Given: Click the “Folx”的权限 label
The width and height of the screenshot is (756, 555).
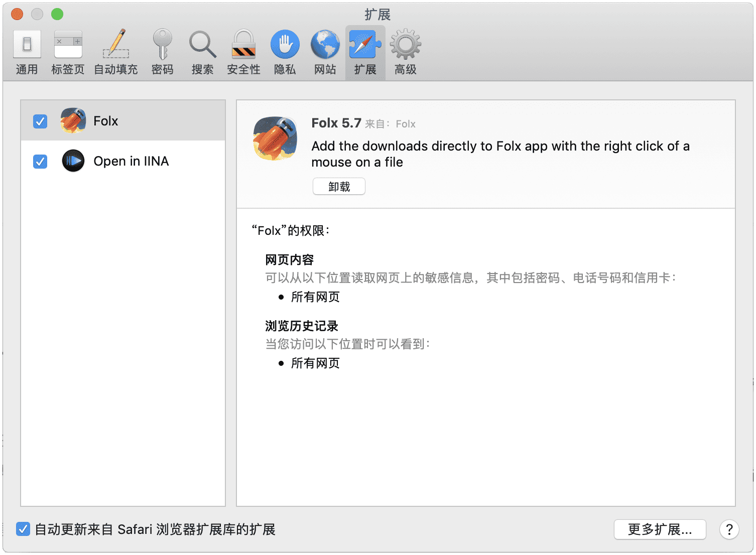Looking at the screenshot, I should click(291, 230).
